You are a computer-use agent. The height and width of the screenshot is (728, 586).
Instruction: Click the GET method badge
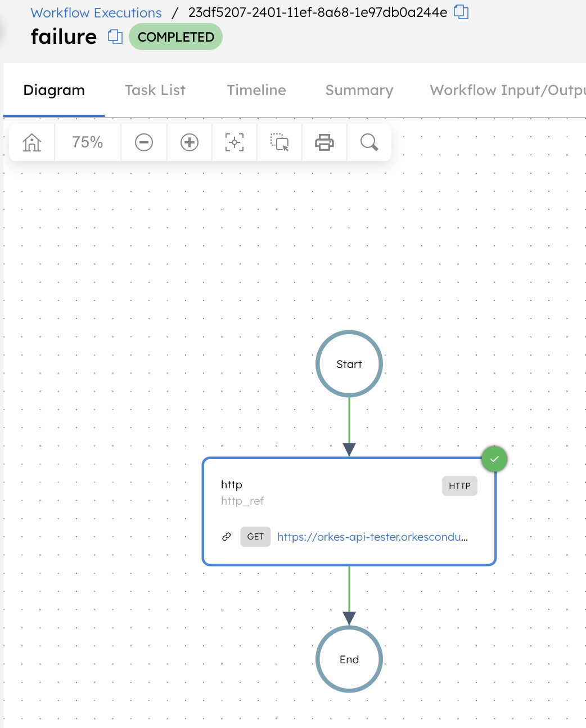tap(255, 537)
